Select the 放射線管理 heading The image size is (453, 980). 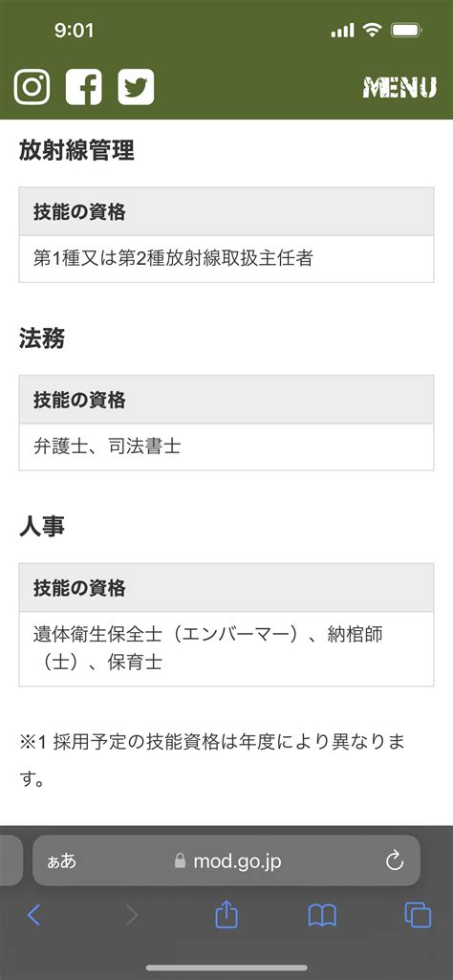(76, 151)
